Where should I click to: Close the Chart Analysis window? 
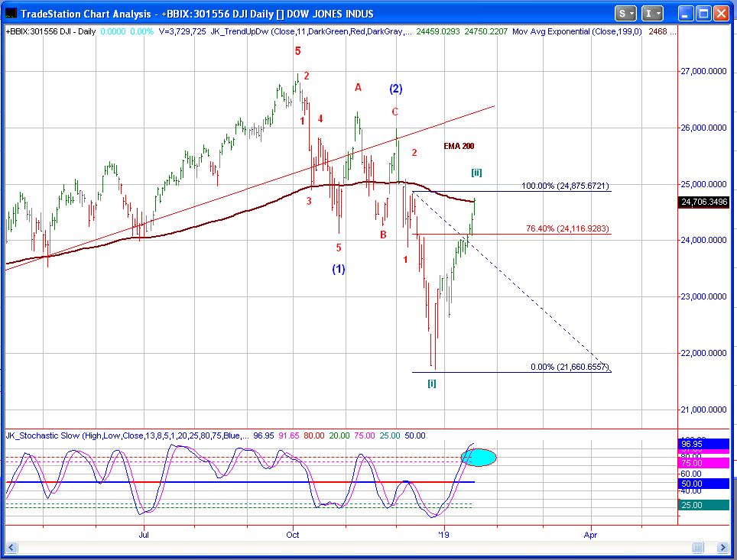tap(721, 14)
